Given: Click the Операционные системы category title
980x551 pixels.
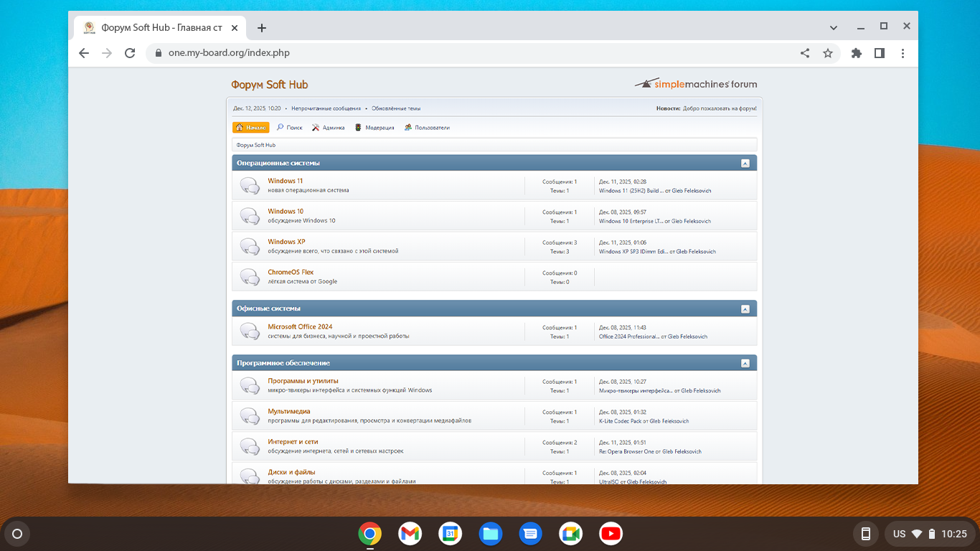Looking at the screenshot, I should click(278, 163).
